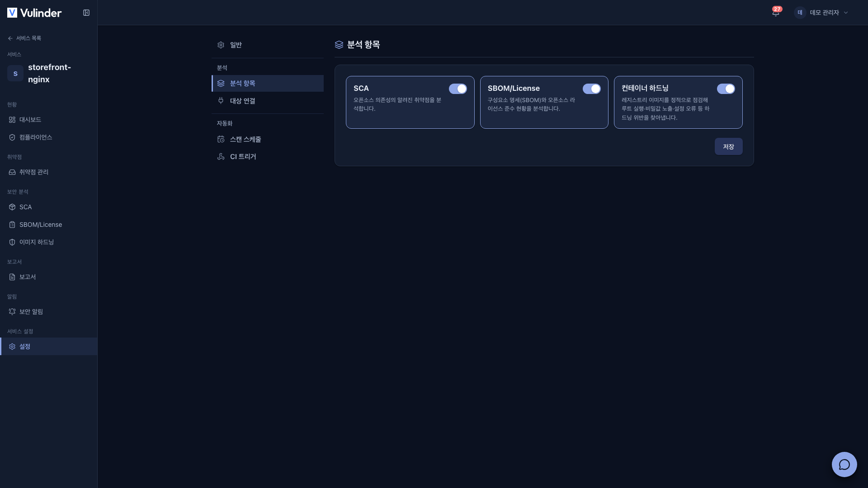Click the storefront-nginx service name
This screenshot has height=488, width=868.
coord(49,73)
